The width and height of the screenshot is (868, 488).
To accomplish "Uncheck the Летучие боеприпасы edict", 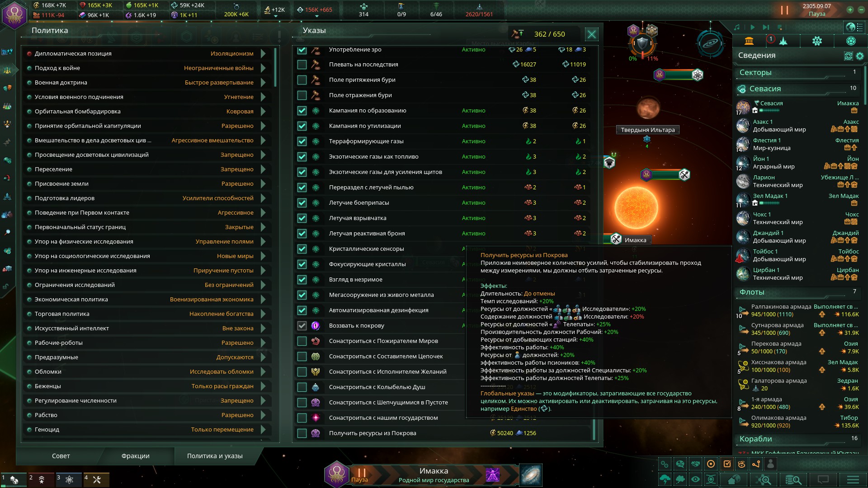I will point(302,203).
